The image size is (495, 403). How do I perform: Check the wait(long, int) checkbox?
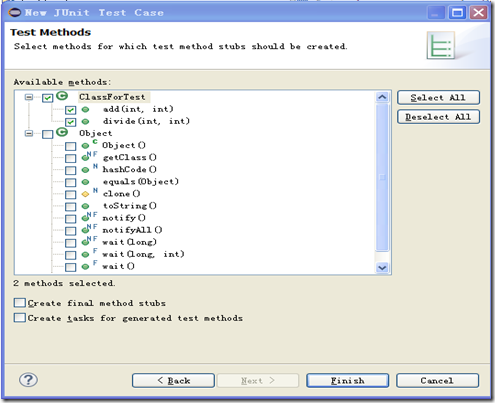pyautogui.click(x=70, y=255)
